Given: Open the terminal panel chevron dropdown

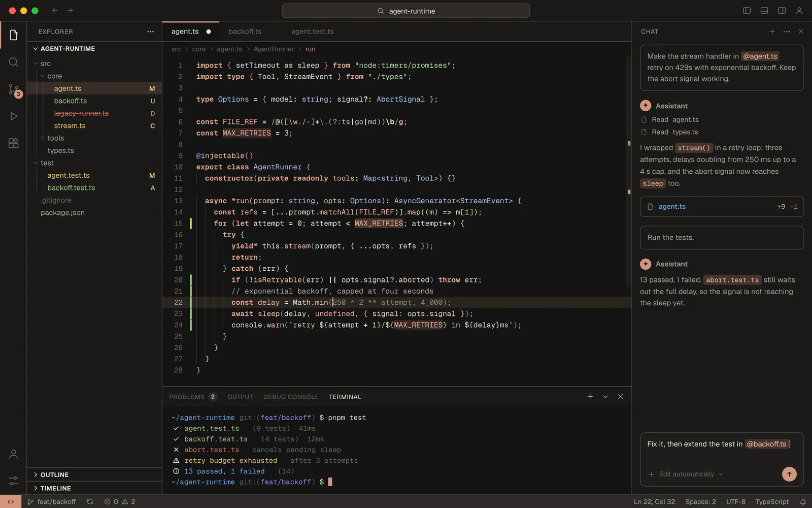Looking at the screenshot, I should click(x=605, y=397).
